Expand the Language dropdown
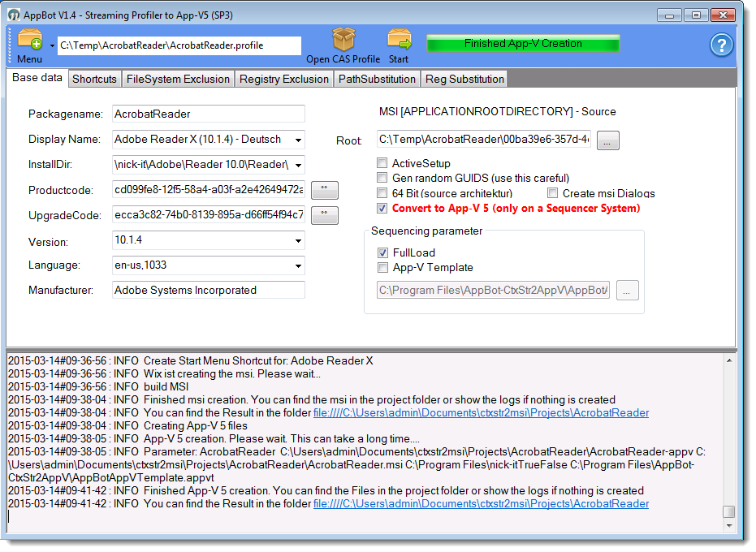The width and height of the screenshot is (756, 552). pos(299,265)
